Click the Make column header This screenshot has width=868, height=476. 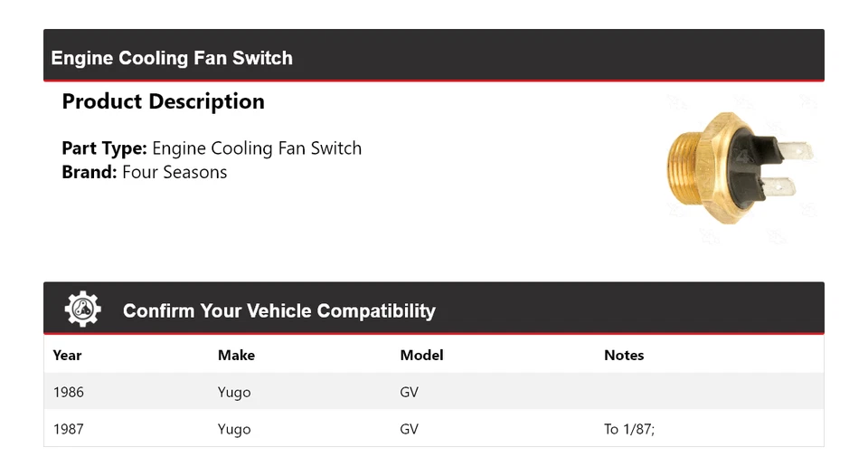[236, 356]
